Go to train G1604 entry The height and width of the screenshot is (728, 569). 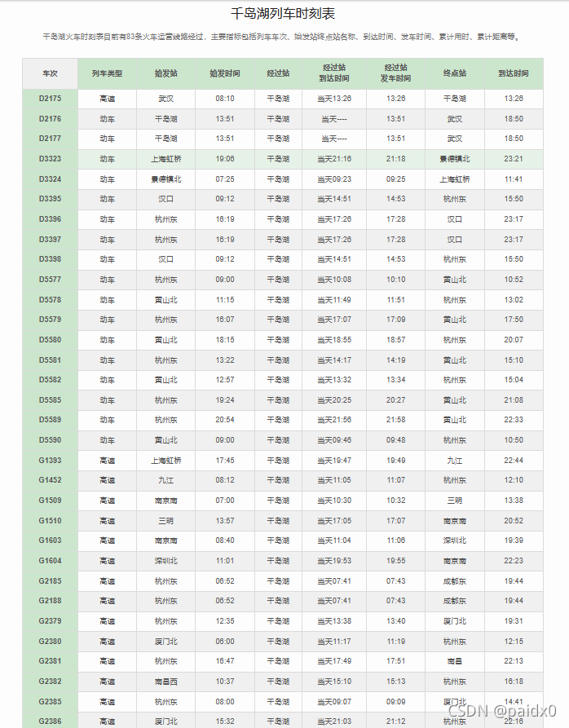tap(50, 561)
